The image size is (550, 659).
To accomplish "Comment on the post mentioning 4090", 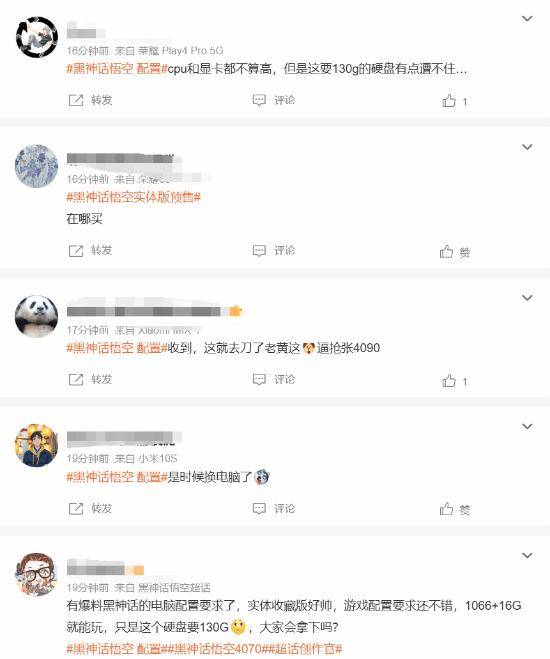I will coord(274,380).
